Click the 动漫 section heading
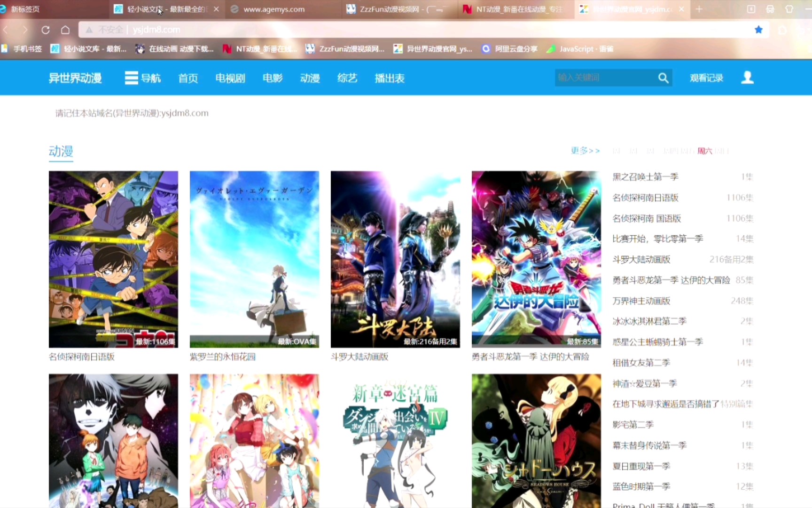The width and height of the screenshot is (812, 508). (61, 151)
